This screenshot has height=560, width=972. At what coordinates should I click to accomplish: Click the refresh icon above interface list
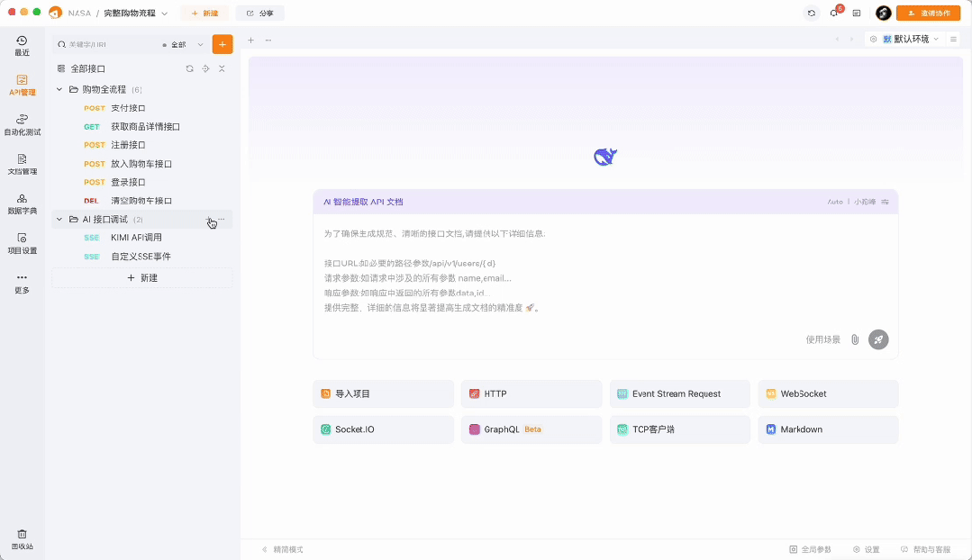(x=189, y=68)
